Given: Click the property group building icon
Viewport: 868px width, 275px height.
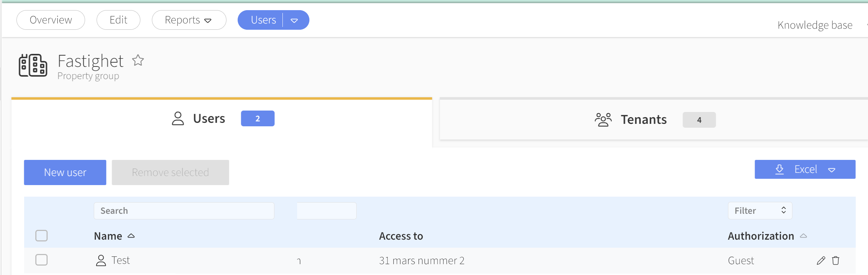Looking at the screenshot, I should (33, 65).
